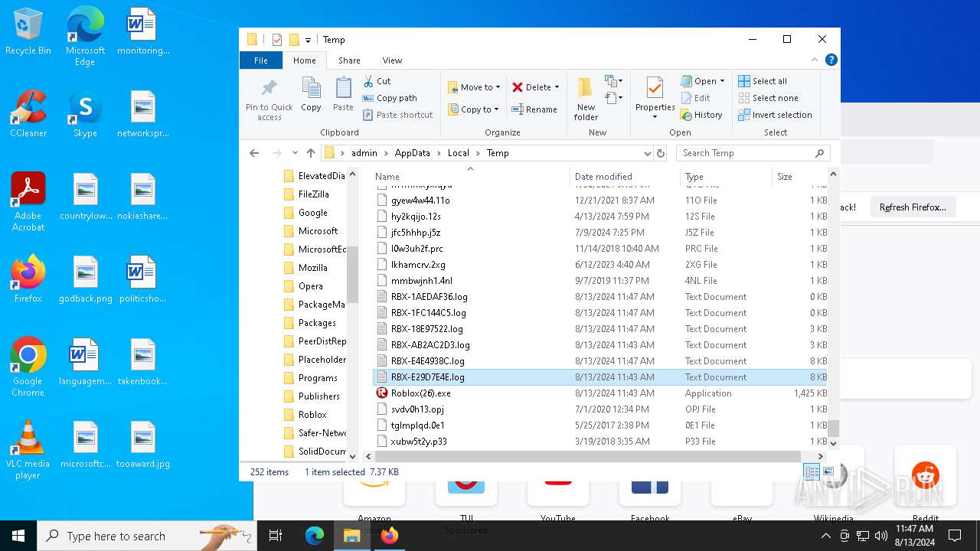The image size is (980, 551).
Task: Click Edit in Open group
Action: click(695, 98)
